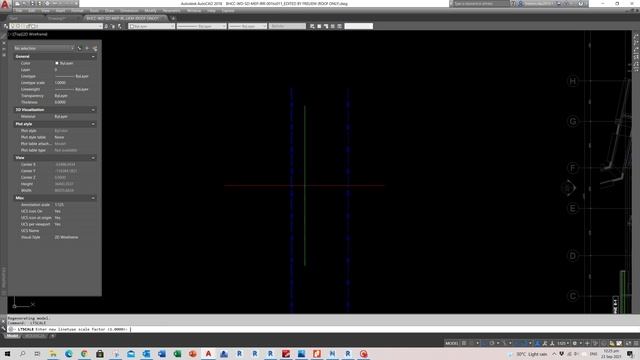
Task: Click MODEL button in status bar
Action: coord(451,343)
